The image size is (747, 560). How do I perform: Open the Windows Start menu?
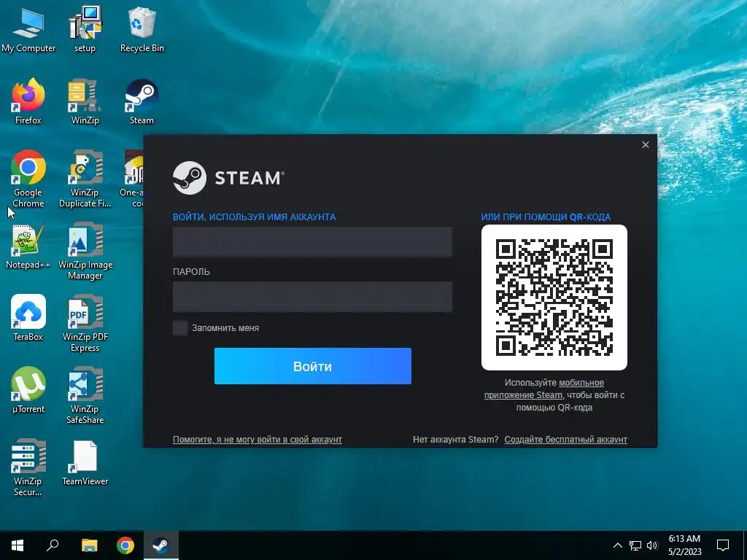[x=18, y=545]
